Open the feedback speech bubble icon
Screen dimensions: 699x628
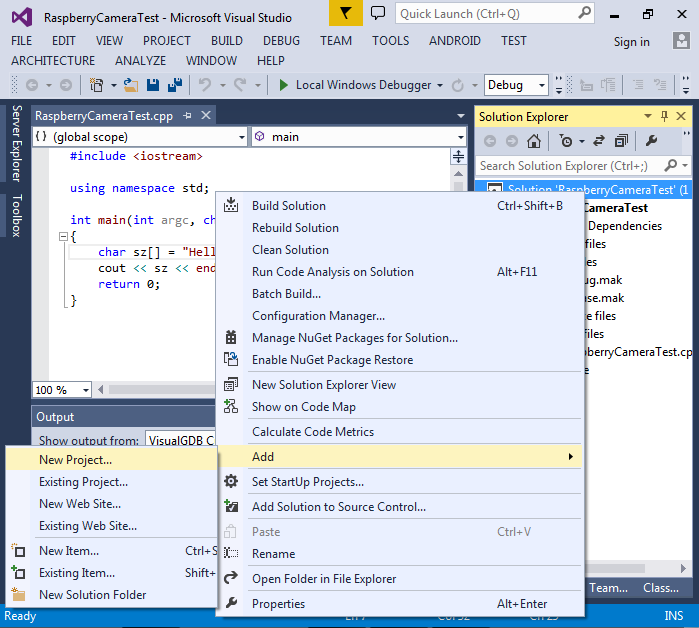(x=378, y=13)
